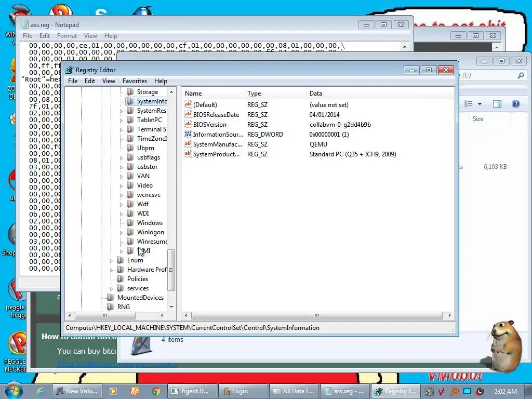Click the RNG key folder icon
Viewport: 532px width, 399px height.
(110, 307)
